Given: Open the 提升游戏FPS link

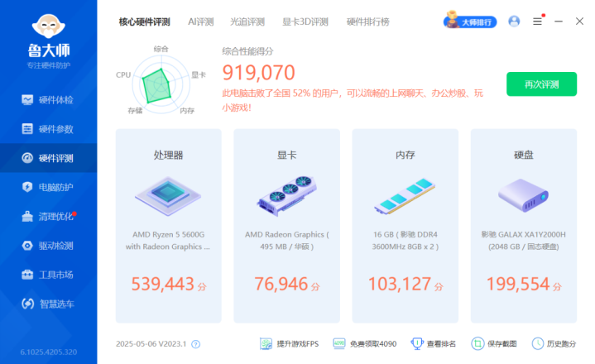Looking at the screenshot, I should [x=298, y=344].
